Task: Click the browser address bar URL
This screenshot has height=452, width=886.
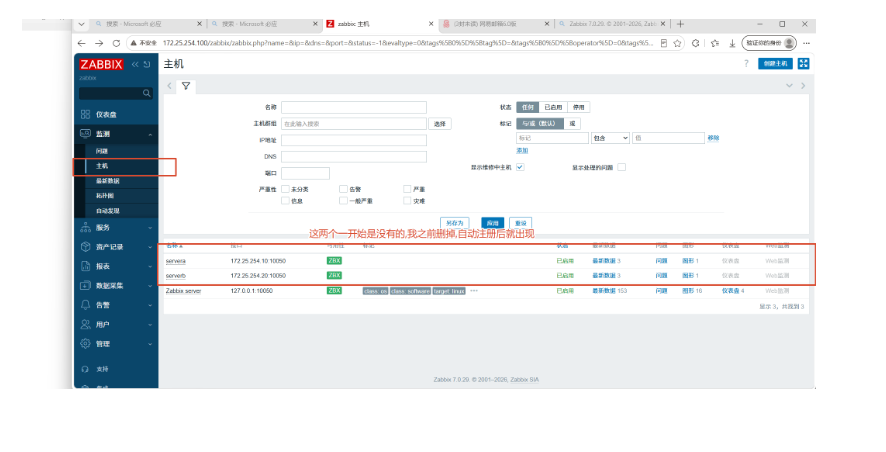Action: (x=407, y=43)
